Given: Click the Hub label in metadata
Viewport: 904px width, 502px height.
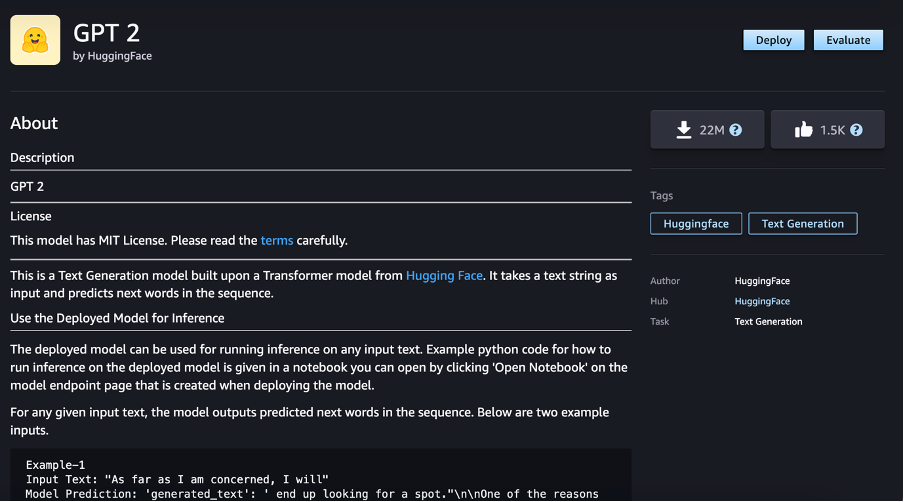Looking at the screenshot, I should pos(659,301).
